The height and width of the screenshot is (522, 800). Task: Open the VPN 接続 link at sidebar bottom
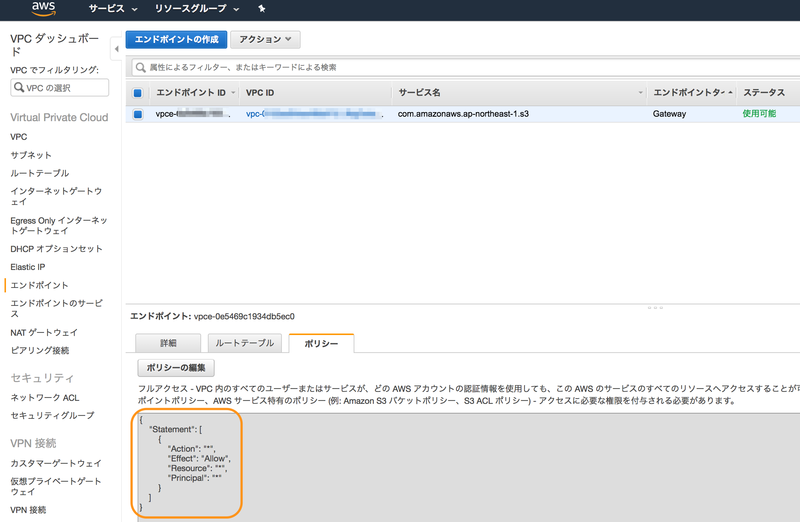tap(28, 510)
